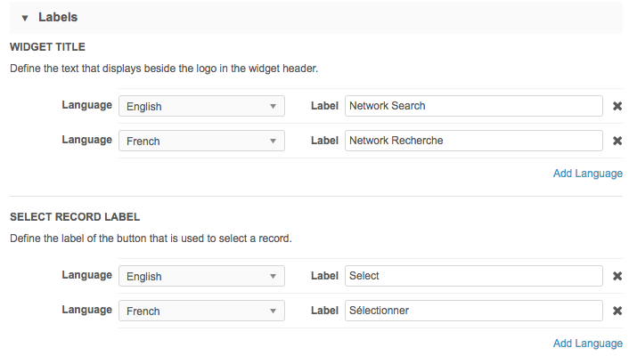Click into the Sélectionner label field

click(473, 311)
